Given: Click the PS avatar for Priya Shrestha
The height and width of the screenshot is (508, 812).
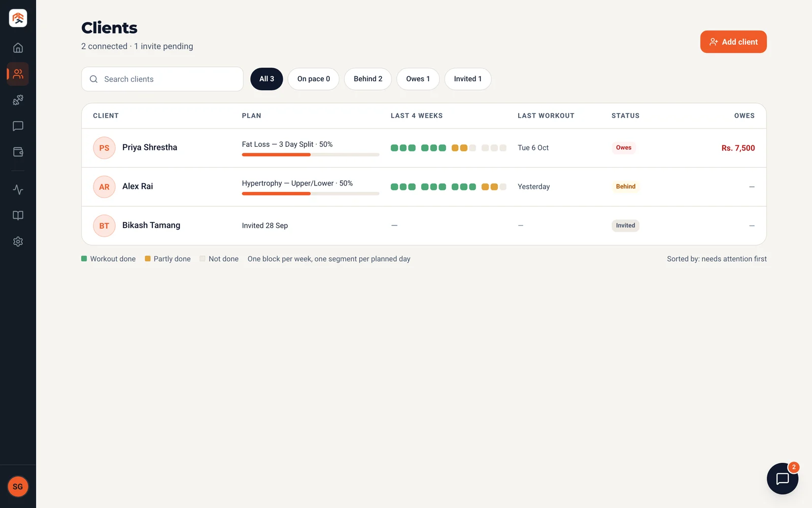Looking at the screenshot, I should pyautogui.click(x=104, y=148).
